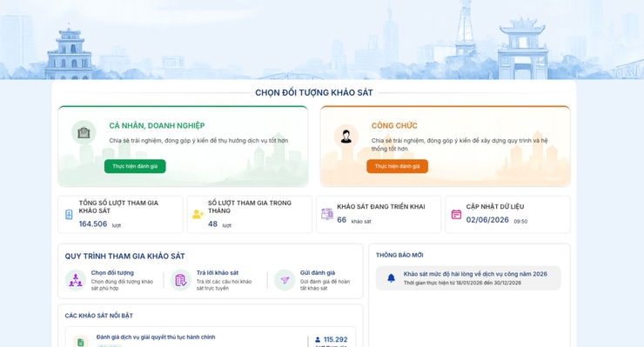Open Đánh giá dịch vụ giải quyết thủ tục hành chính
Image resolution: width=644 pixels, height=347 pixels.
coord(156,337)
